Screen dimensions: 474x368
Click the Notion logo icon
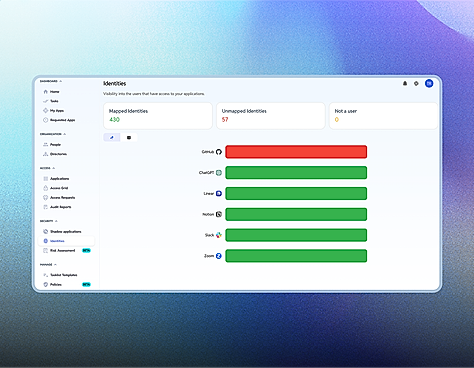pyautogui.click(x=219, y=214)
